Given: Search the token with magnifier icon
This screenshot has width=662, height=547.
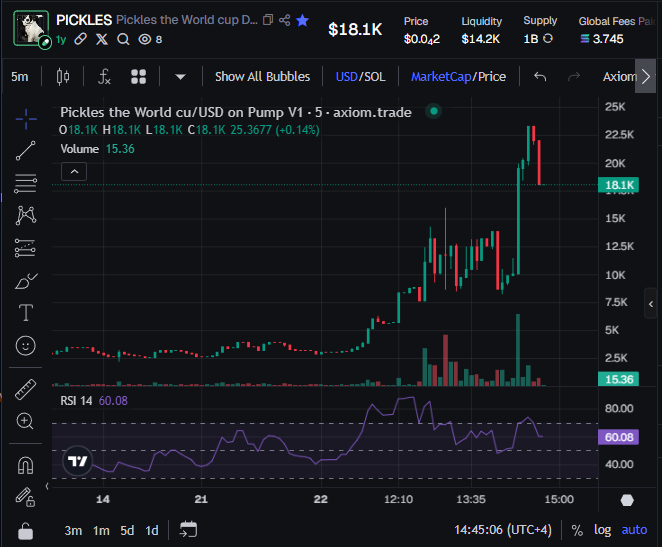Looking at the screenshot, I should tap(123, 39).
